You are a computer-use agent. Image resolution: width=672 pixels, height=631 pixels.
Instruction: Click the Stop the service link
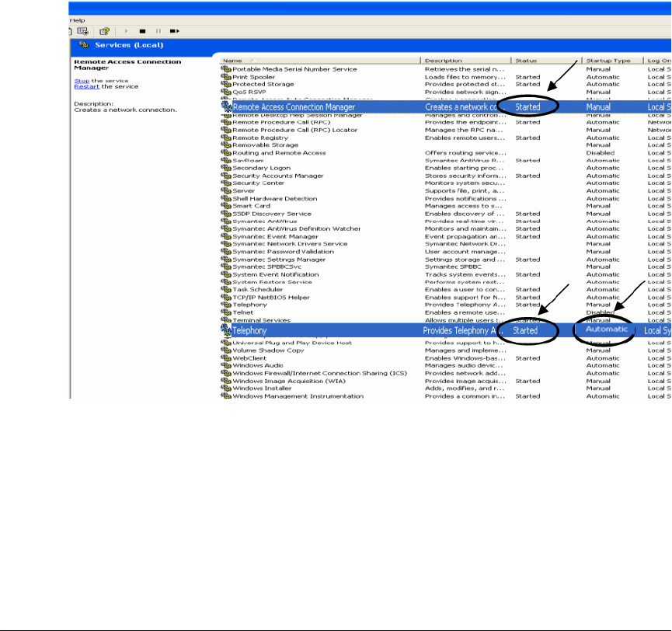pyautogui.click(x=81, y=81)
